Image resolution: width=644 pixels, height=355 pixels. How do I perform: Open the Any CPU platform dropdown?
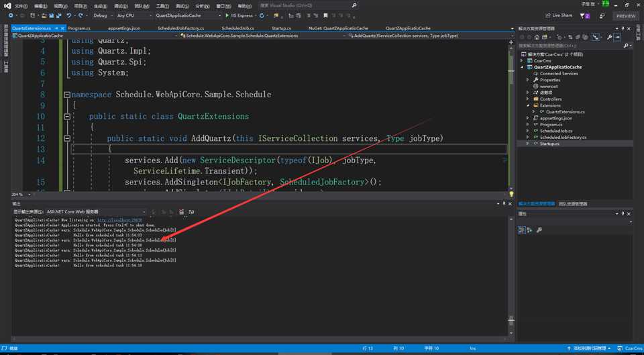(133, 15)
